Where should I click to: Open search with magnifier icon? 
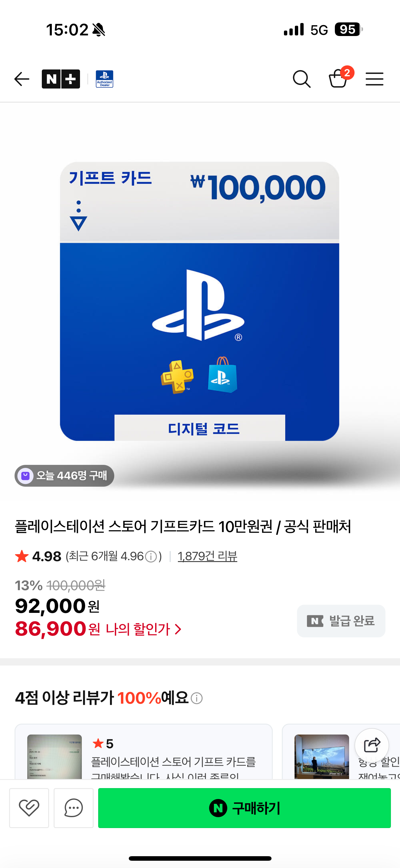tap(302, 79)
